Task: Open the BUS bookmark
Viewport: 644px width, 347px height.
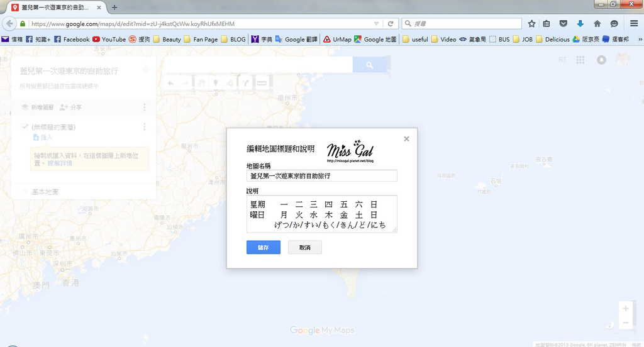Action: pyautogui.click(x=499, y=40)
